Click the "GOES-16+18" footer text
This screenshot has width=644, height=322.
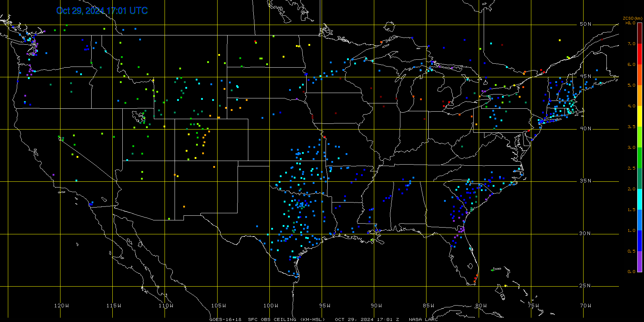(225, 319)
